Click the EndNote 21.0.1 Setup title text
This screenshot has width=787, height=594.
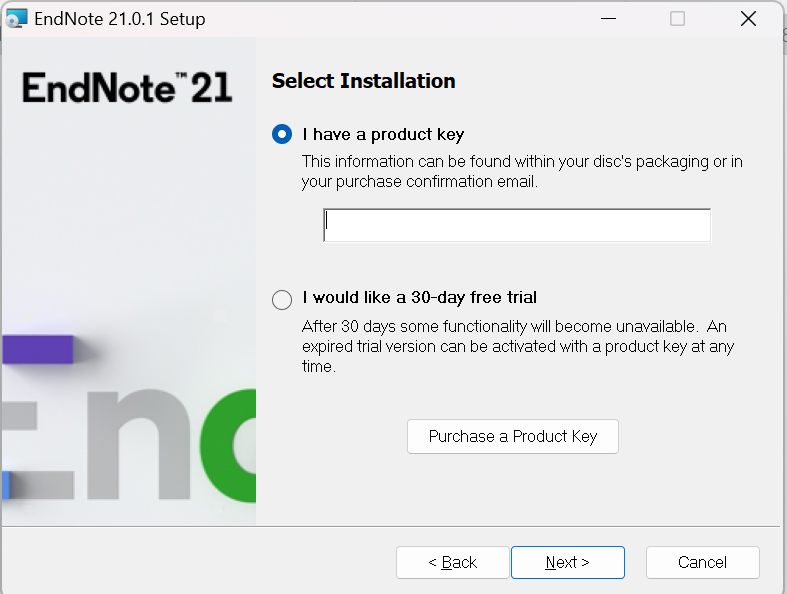coord(119,19)
